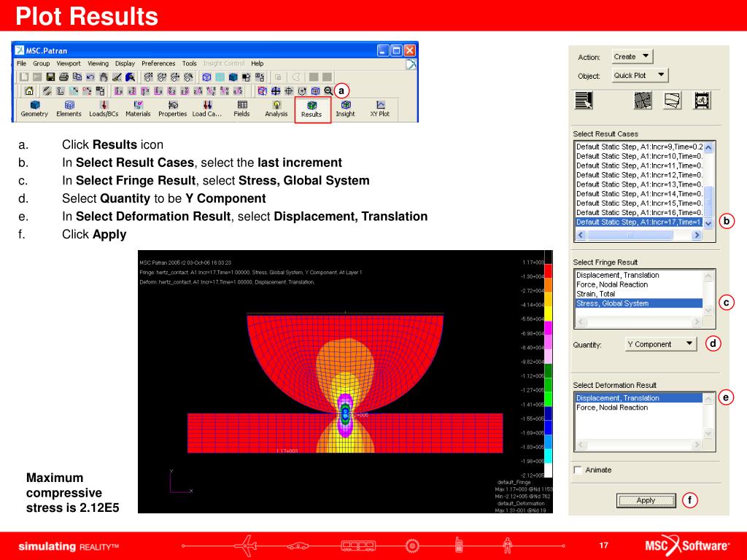Open the Geometry application
This screenshot has height=560, width=747.
point(34,109)
